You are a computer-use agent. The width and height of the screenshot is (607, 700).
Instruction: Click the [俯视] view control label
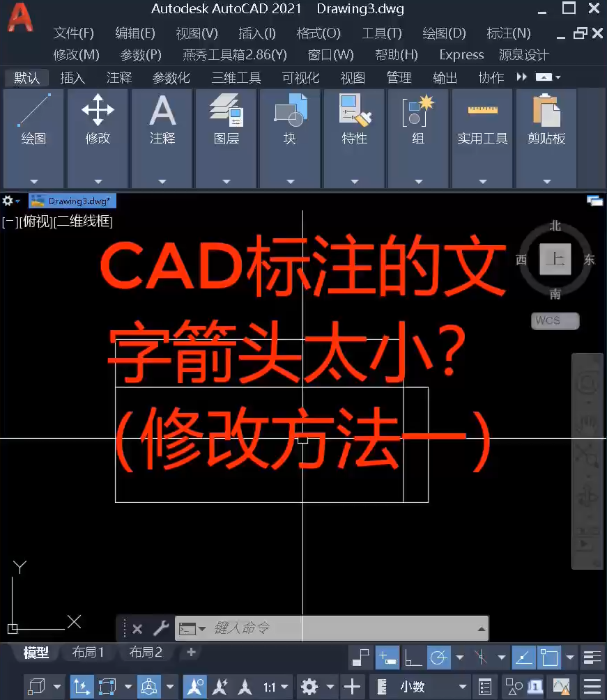point(36,221)
